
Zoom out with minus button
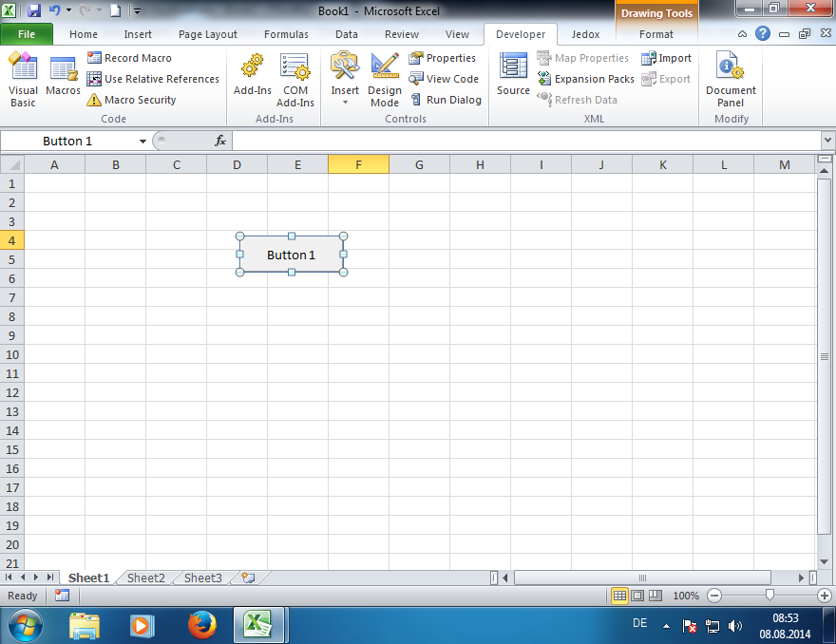click(x=714, y=596)
